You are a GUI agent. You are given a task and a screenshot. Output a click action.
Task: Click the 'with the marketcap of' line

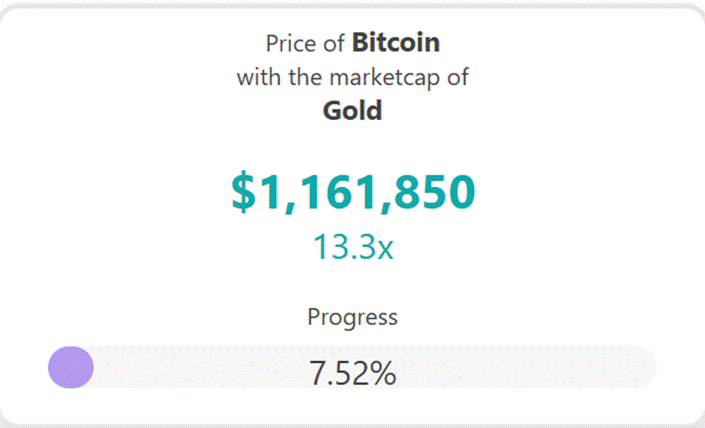click(352, 77)
